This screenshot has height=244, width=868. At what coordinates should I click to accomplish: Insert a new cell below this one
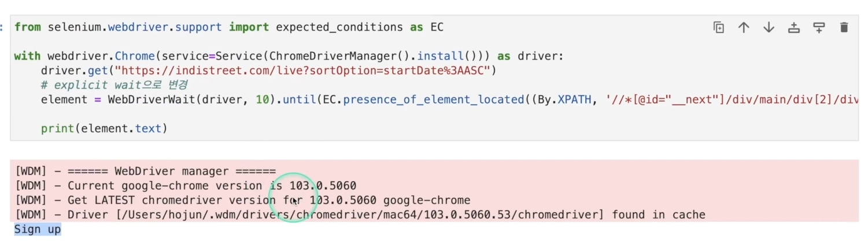pos(819,27)
